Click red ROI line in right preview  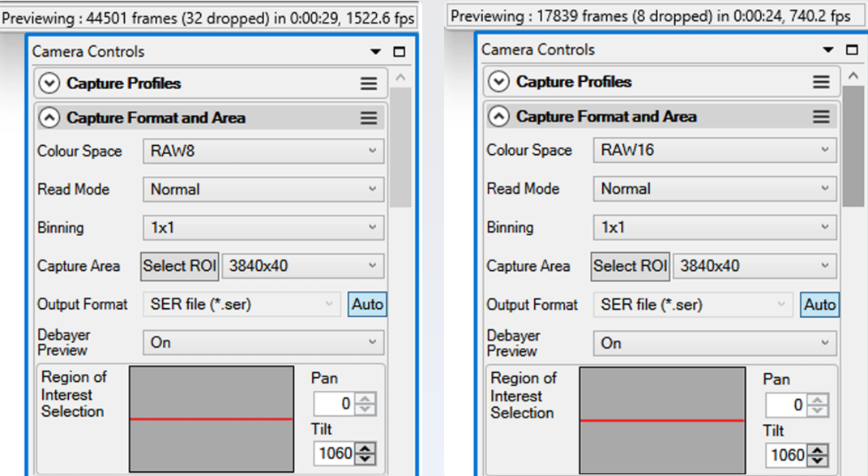[x=662, y=421]
